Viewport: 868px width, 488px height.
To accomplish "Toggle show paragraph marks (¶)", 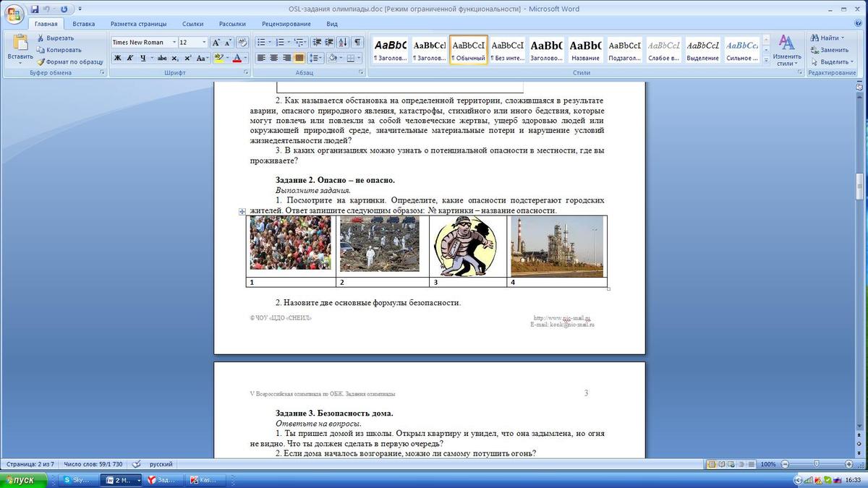I will click(357, 43).
